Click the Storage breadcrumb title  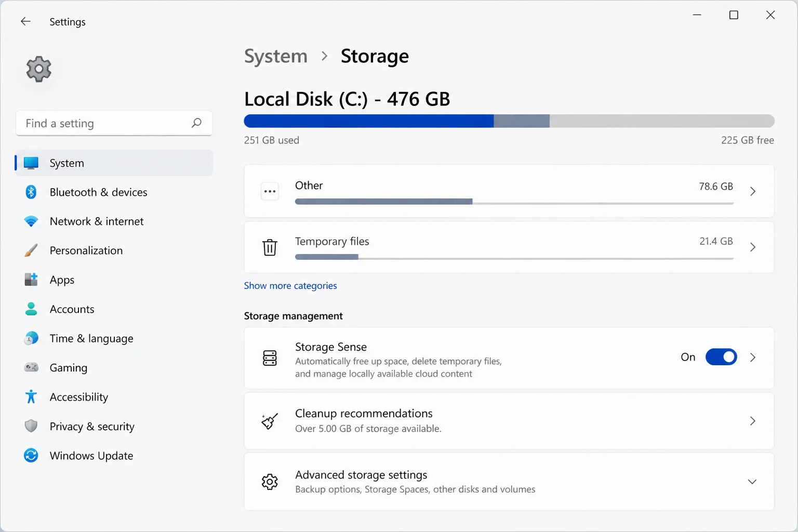point(375,56)
